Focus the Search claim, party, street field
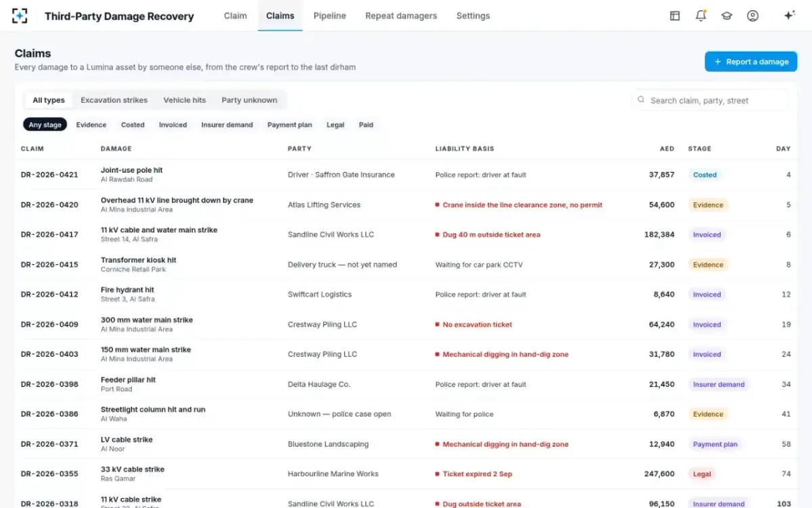 point(710,100)
